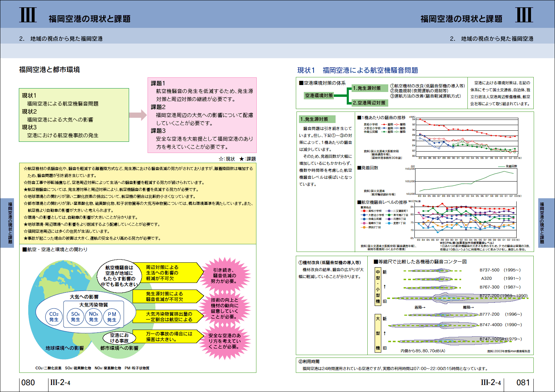Select the "課題1" label in the pink box

(x=158, y=83)
